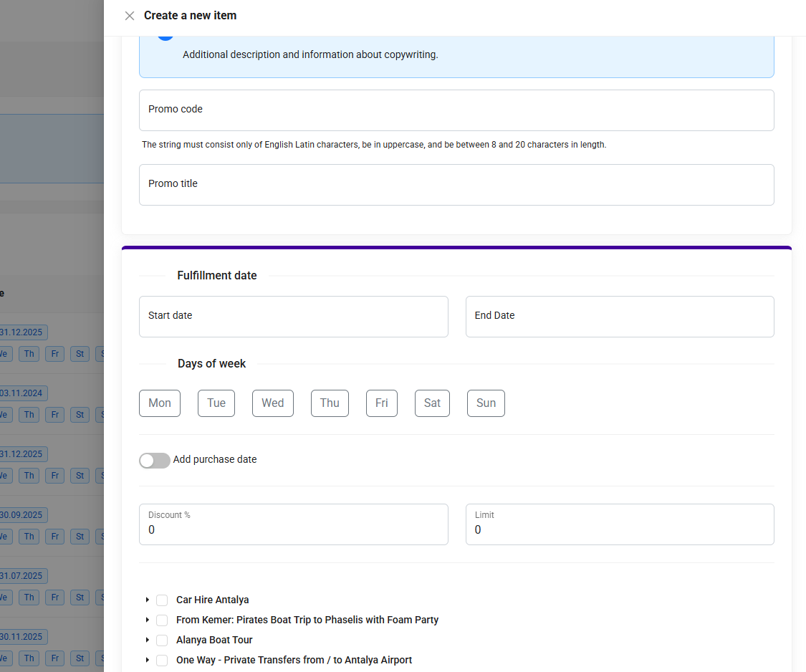Check the Car Hire Antalya checkbox
806x672 pixels.
[162, 600]
